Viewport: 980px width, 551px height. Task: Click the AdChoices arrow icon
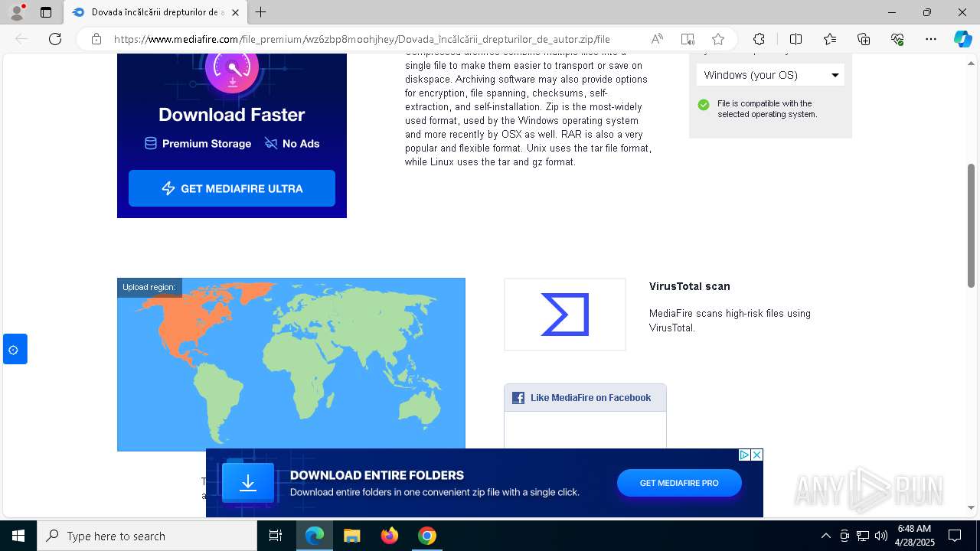click(744, 455)
